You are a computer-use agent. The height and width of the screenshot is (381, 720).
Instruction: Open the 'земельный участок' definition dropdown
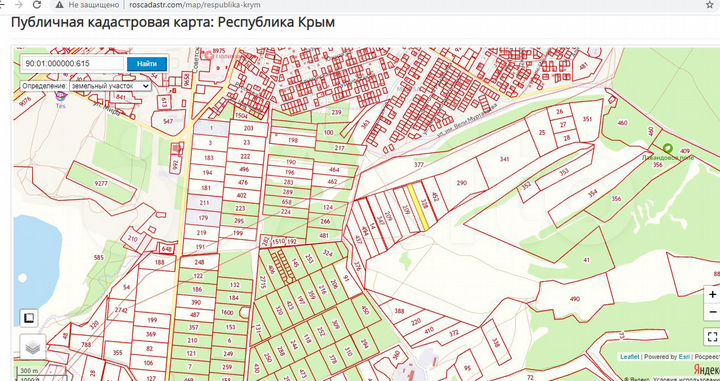[109, 86]
